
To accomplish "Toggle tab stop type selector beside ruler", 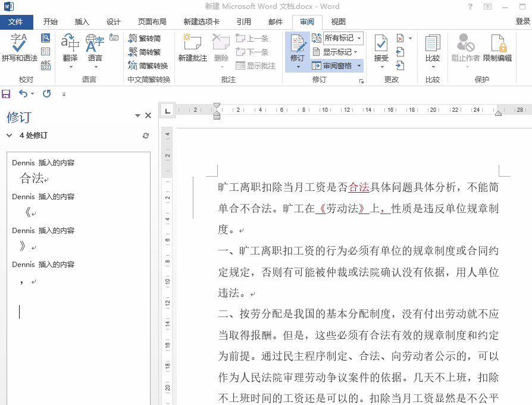I will (x=167, y=109).
